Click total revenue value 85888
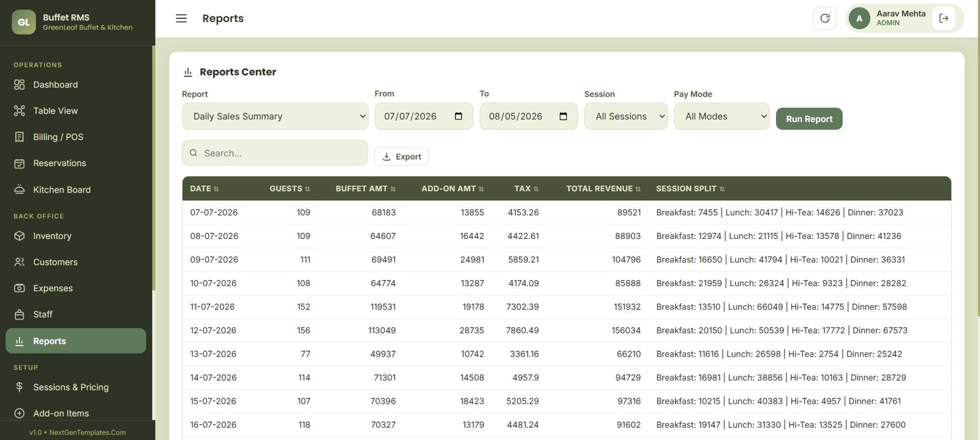The width and height of the screenshot is (980, 440). coord(628,283)
